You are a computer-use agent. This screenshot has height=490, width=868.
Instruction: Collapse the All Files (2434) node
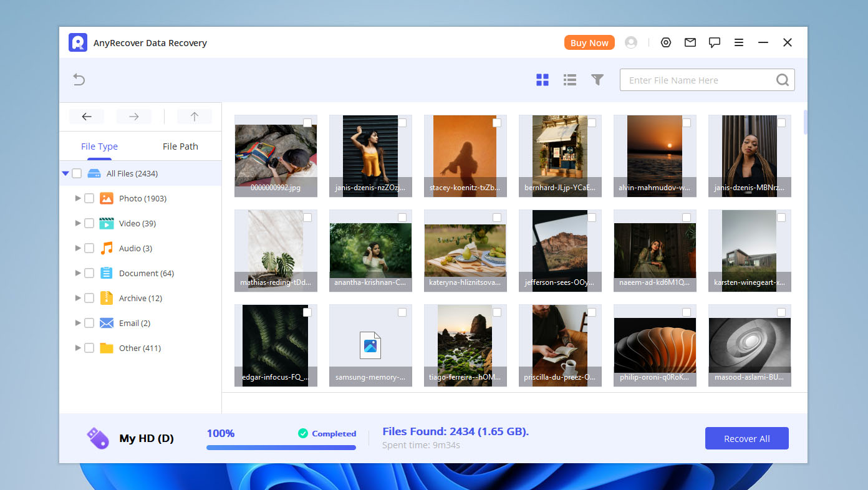pos(65,173)
